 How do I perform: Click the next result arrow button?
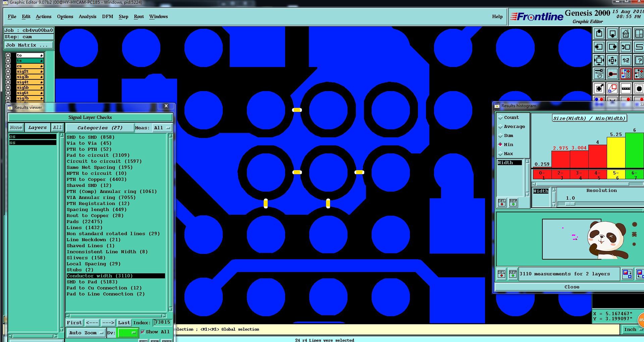(x=108, y=323)
